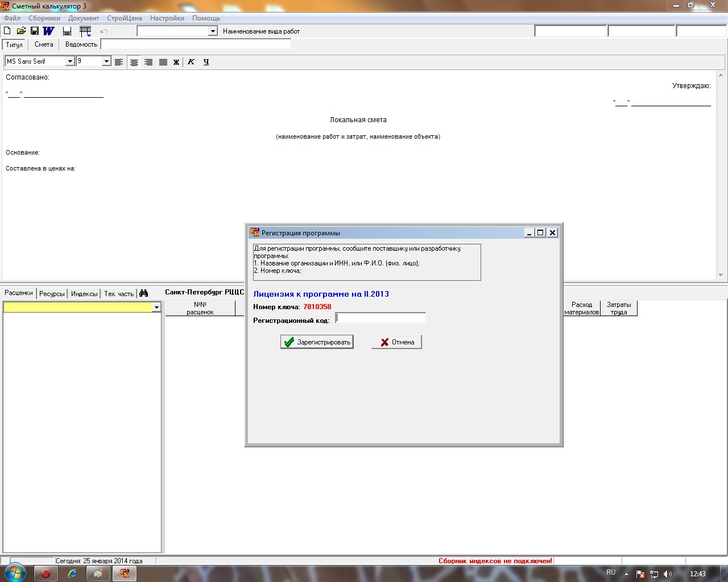The height and width of the screenshot is (582, 728).
Task: Click the Сметный калькулятор taskbar button
Action: [125, 573]
